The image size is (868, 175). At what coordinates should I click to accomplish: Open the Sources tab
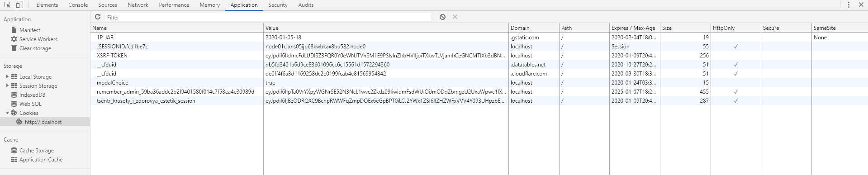click(x=108, y=5)
